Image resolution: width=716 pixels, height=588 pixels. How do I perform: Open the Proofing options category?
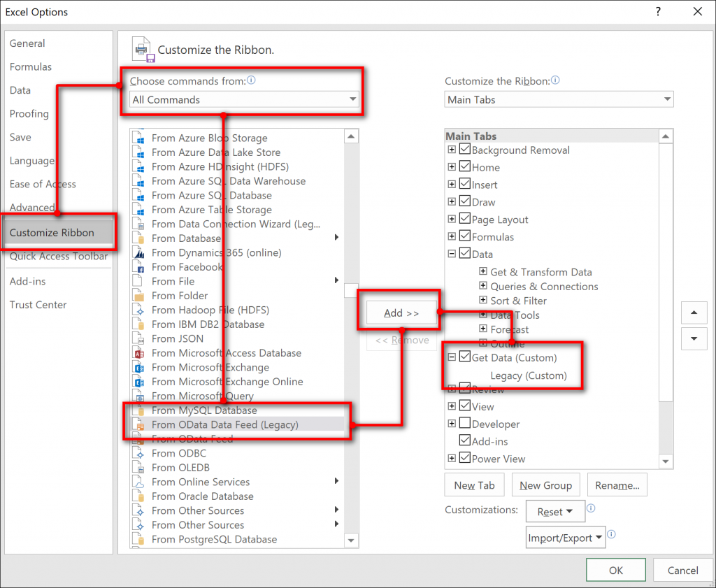pyautogui.click(x=29, y=114)
